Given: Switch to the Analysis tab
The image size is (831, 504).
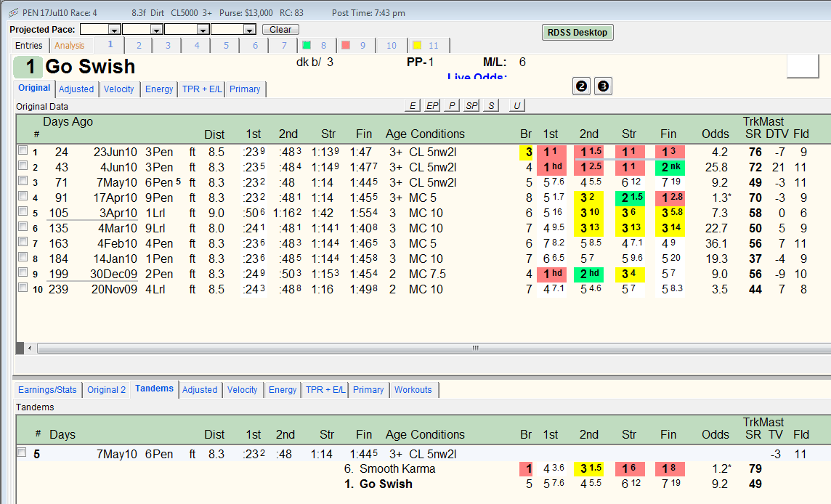Looking at the screenshot, I should tap(70, 46).
